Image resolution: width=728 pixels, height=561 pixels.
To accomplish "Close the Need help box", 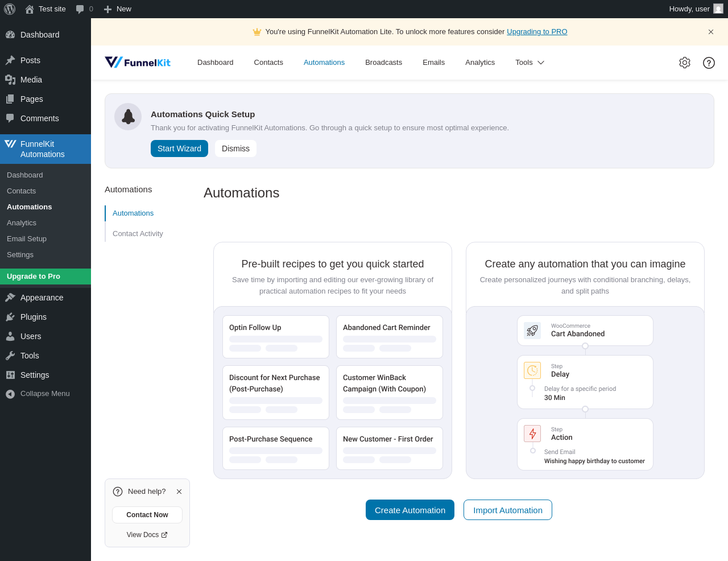I will (179, 492).
